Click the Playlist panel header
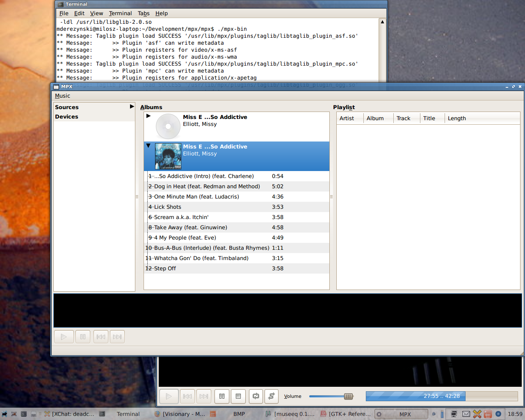 344,107
